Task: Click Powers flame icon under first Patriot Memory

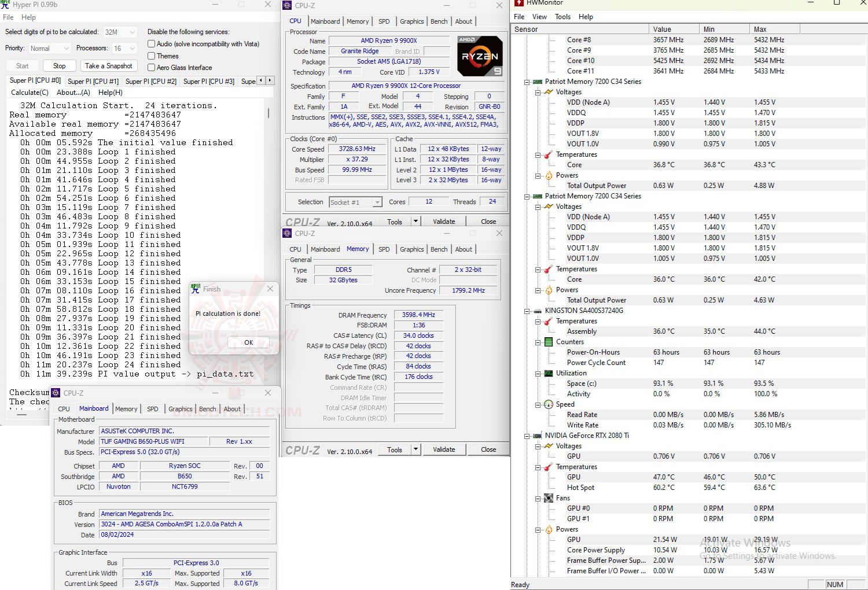Action: (549, 175)
